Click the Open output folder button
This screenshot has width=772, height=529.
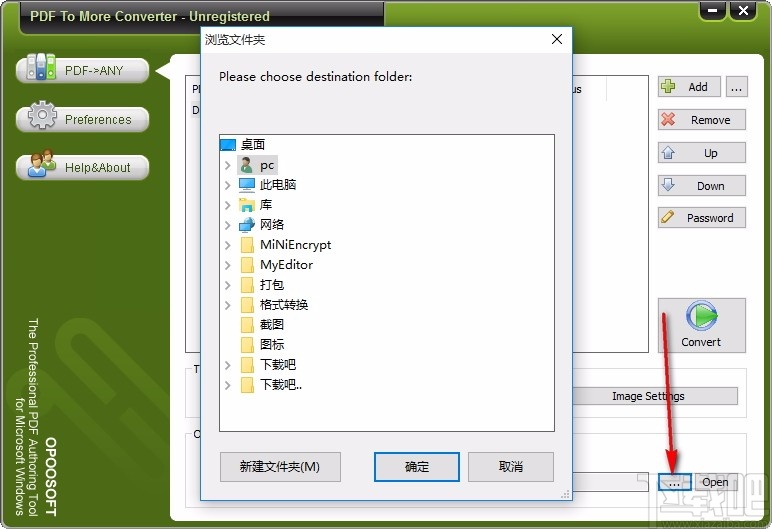[715, 482]
